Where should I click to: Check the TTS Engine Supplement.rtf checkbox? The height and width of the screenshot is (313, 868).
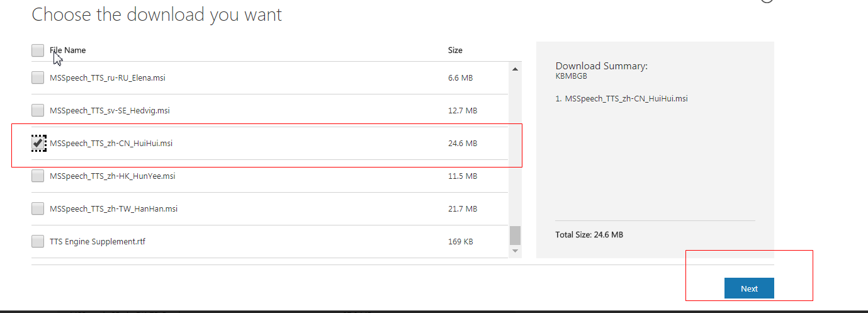(38, 241)
